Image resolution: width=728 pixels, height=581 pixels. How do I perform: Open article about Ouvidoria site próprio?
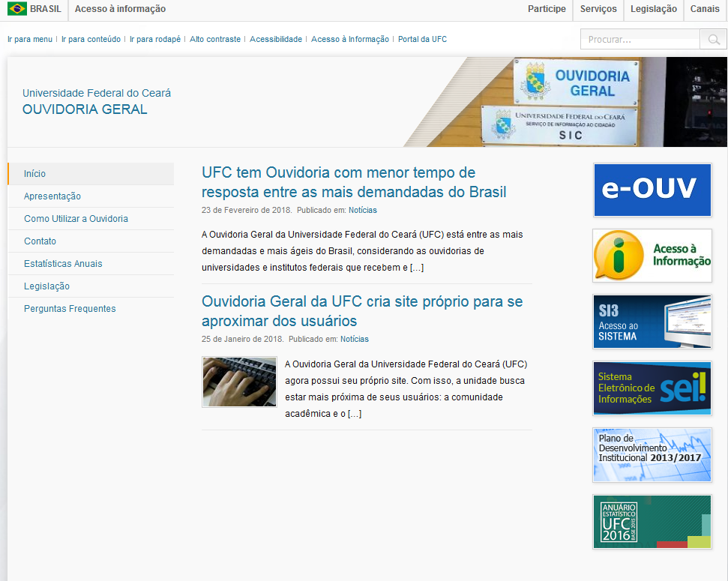point(362,311)
